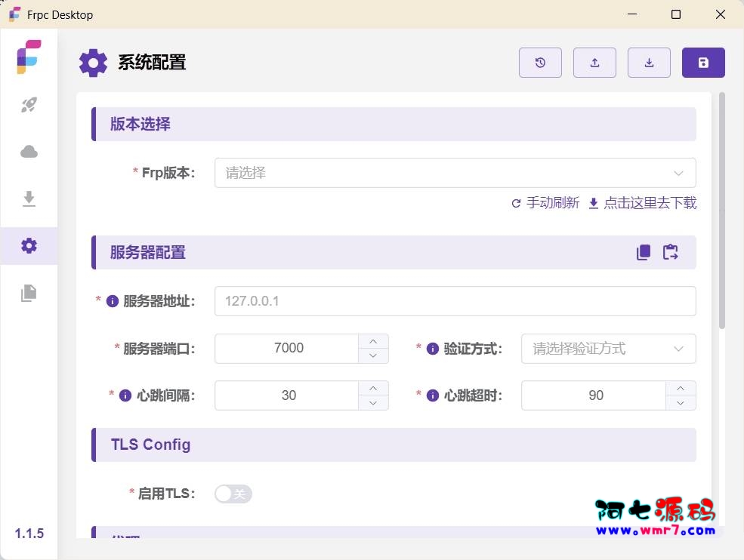Click info icon beside 心跳间隔
744x560 pixels.
[125, 395]
